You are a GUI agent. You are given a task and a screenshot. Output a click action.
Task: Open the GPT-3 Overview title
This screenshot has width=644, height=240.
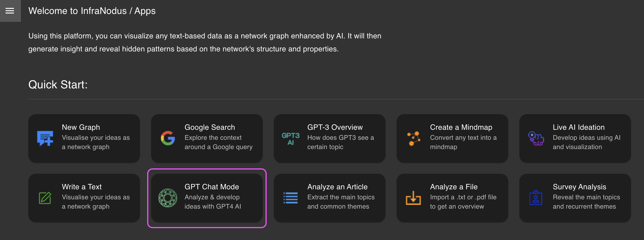tap(335, 127)
